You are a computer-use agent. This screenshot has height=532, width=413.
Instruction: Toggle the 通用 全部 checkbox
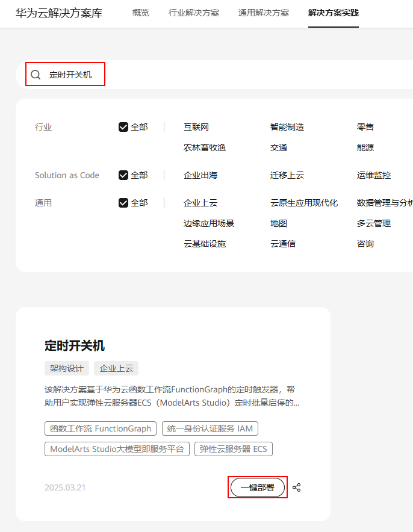pos(123,203)
